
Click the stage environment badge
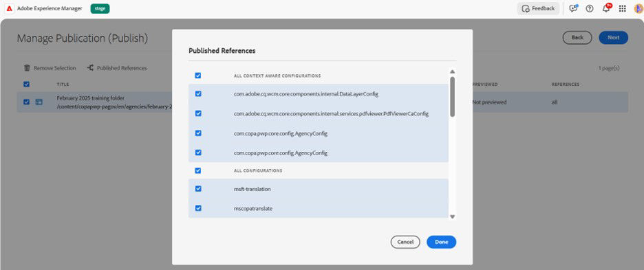100,9
